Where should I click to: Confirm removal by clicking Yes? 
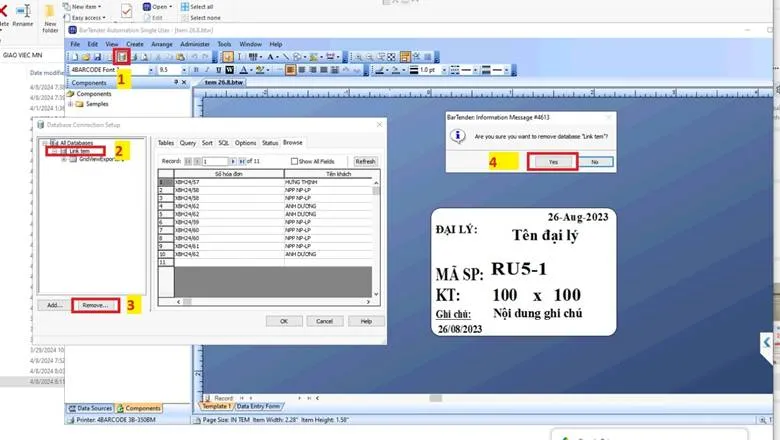tap(553, 161)
